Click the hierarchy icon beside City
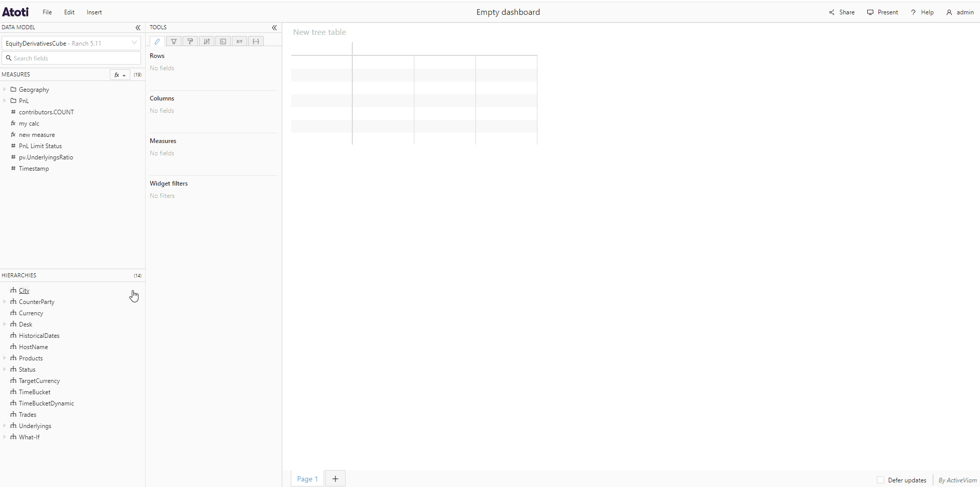980x487 pixels. pyautogui.click(x=13, y=290)
